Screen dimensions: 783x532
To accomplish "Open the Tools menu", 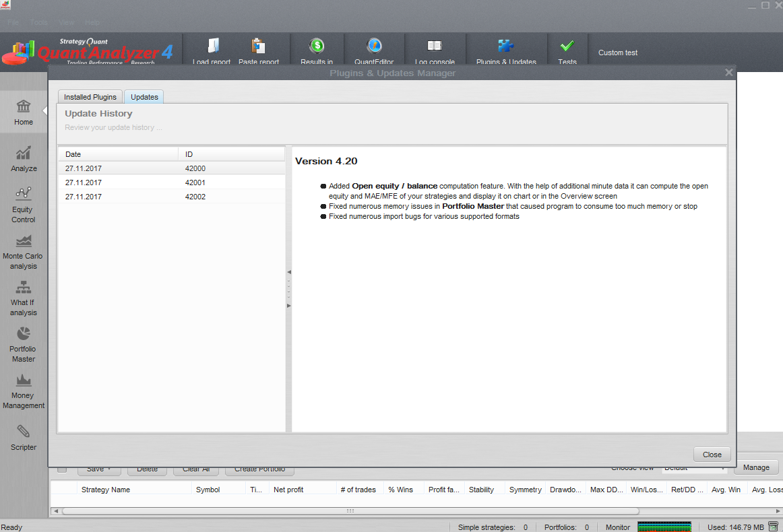I will tap(39, 22).
